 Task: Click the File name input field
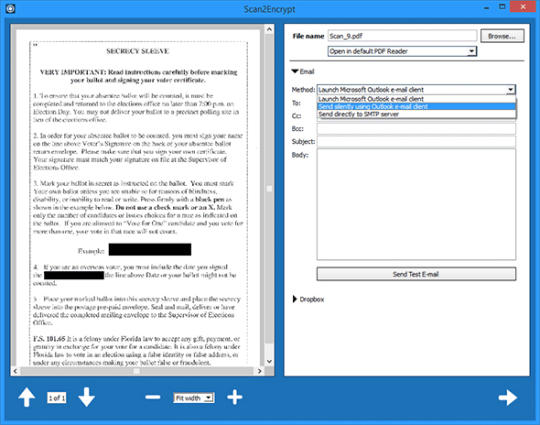402,36
